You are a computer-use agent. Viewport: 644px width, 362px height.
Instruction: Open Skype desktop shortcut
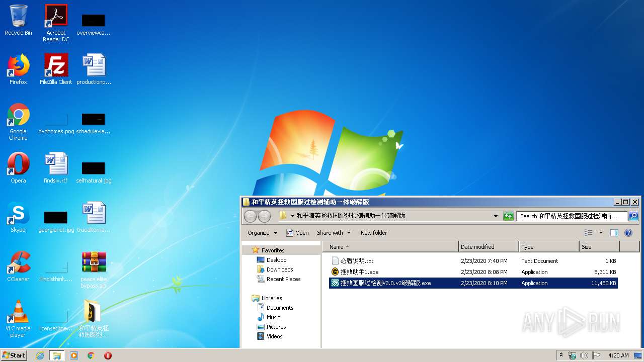(x=18, y=217)
